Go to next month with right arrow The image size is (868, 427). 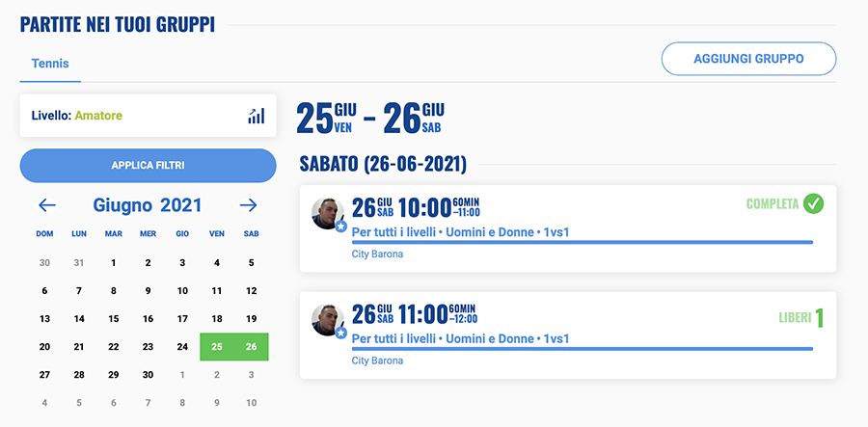(249, 205)
